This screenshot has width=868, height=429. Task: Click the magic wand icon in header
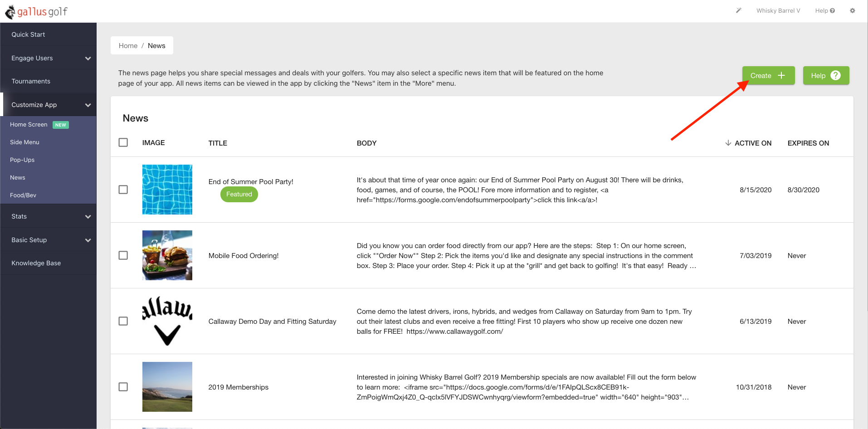(x=739, y=10)
